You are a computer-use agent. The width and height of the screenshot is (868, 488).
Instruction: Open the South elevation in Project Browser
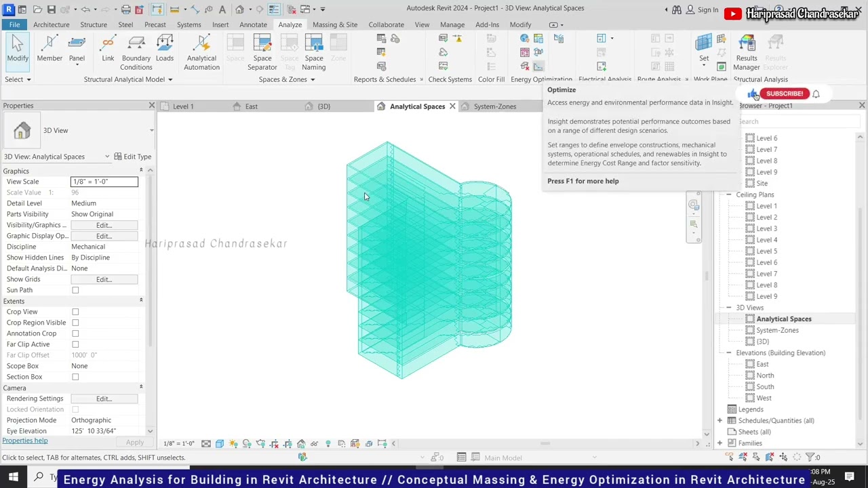click(765, 387)
